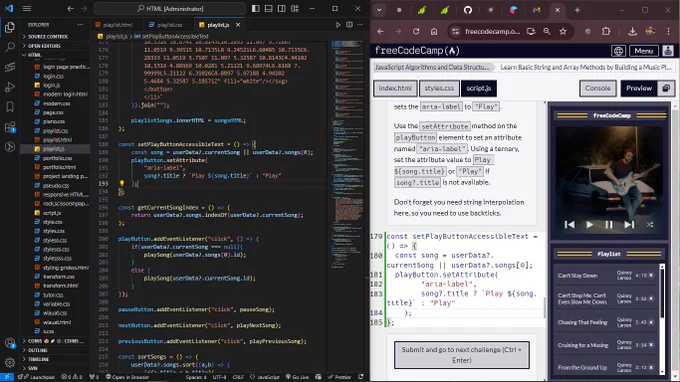Image resolution: width=680 pixels, height=382 pixels.
Task: Run the playlist.js file
Action: pyautogui.click(x=338, y=25)
